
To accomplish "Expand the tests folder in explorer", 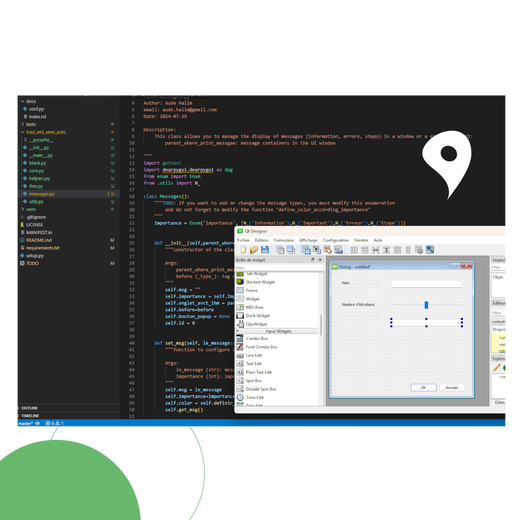I will coord(23,124).
